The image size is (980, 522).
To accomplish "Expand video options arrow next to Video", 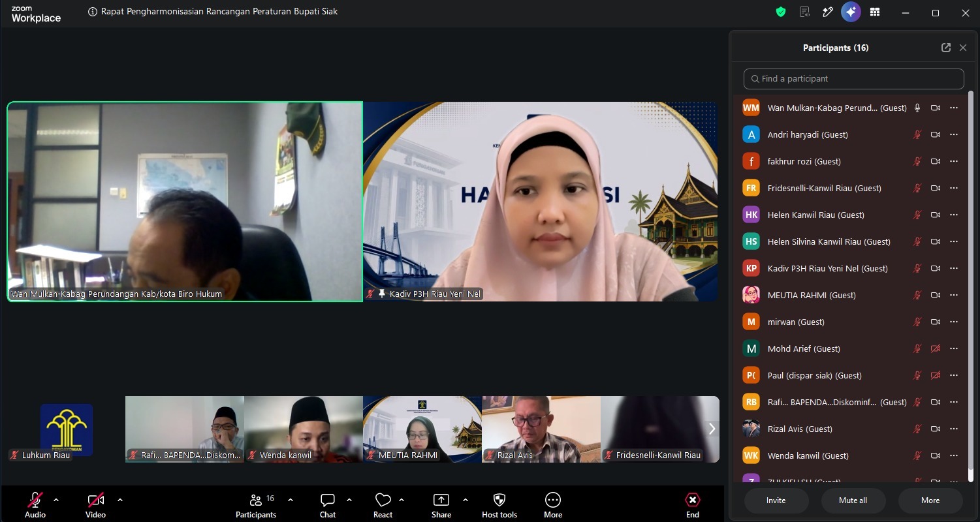I will 120,500.
